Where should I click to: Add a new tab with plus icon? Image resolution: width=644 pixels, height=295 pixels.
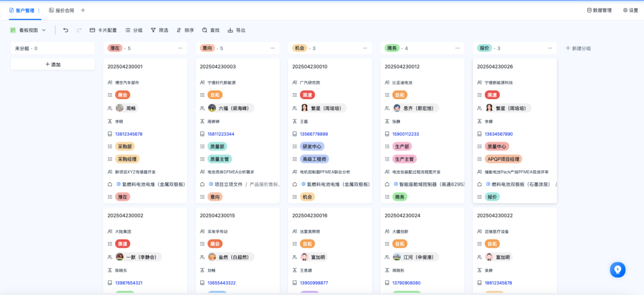(x=83, y=10)
